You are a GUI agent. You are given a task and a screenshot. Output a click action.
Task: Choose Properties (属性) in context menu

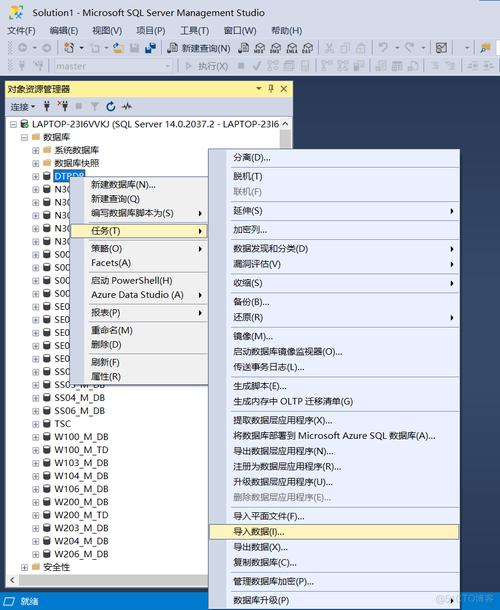tap(140, 377)
